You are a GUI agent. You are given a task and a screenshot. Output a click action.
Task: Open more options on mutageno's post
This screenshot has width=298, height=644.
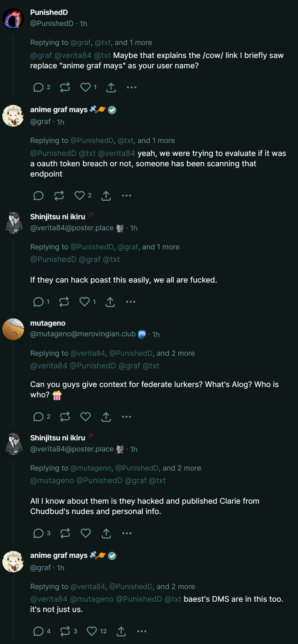pyautogui.click(x=127, y=417)
